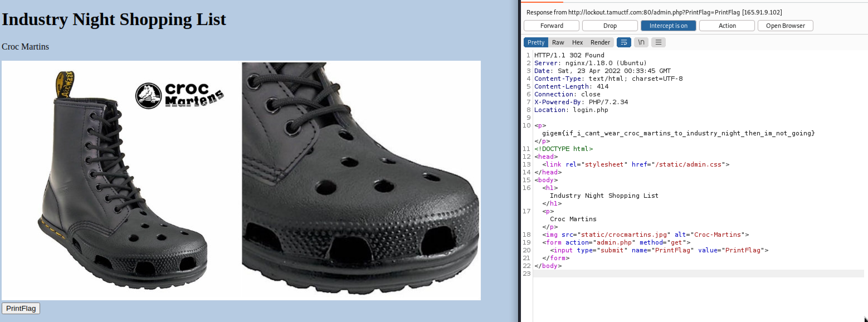
Task: Click the Industry Night Shopping List heading
Action: [x=114, y=19]
